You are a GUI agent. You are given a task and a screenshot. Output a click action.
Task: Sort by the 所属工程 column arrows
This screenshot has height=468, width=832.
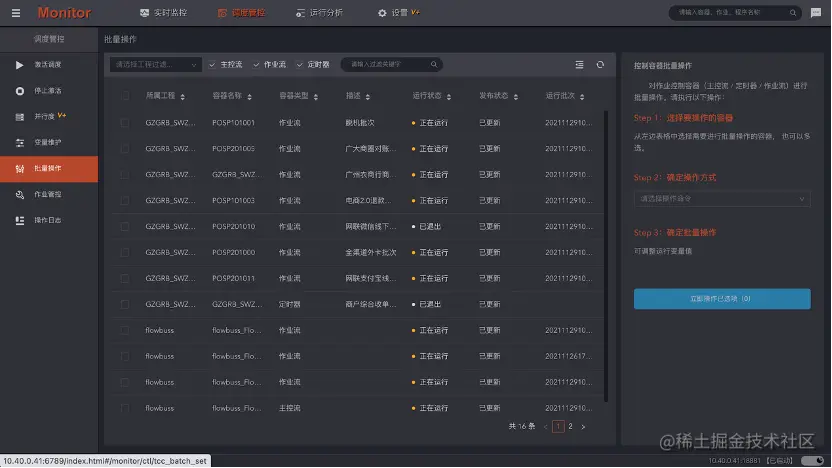click(x=183, y=97)
